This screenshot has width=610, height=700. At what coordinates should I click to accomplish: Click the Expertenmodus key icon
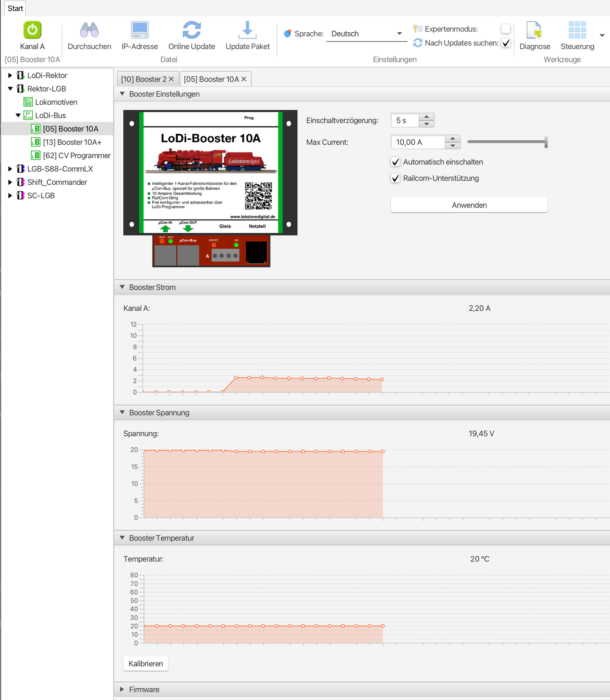point(417,29)
